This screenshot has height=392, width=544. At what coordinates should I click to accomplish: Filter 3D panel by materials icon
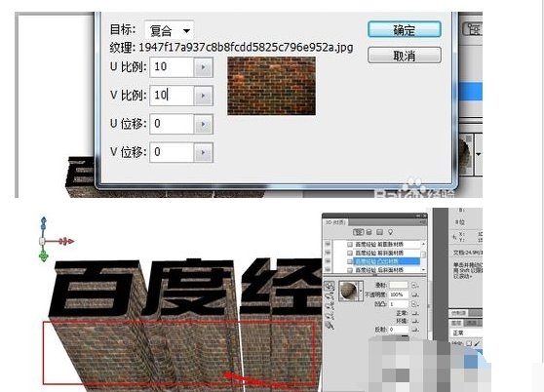coord(379,232)
